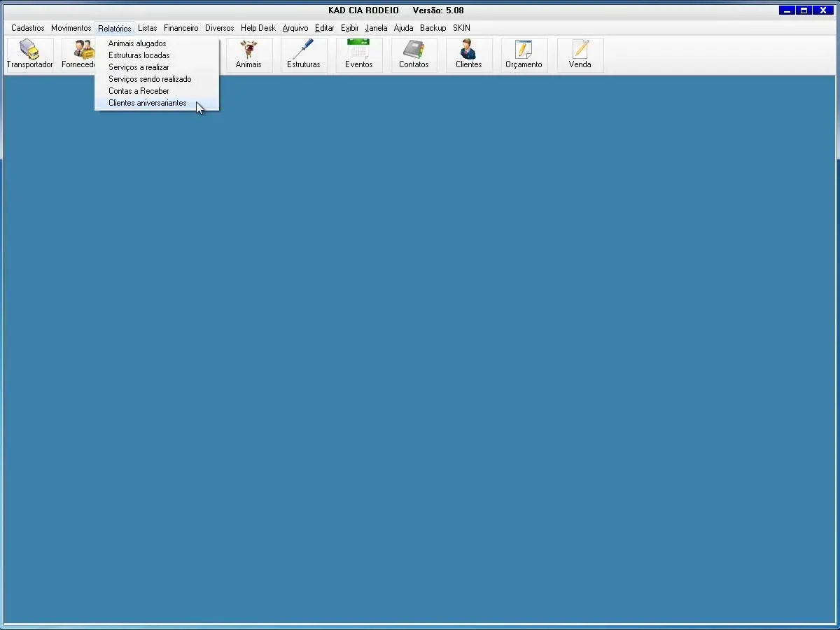Choose Estruturas locadas from menu
The height and width of the screenshot is (630, 840).
click(139, 55)
